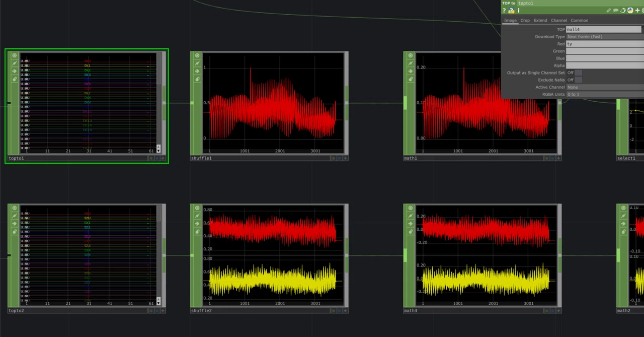Toggle viewer active flag on topto1 node

[x=15, y=55]
